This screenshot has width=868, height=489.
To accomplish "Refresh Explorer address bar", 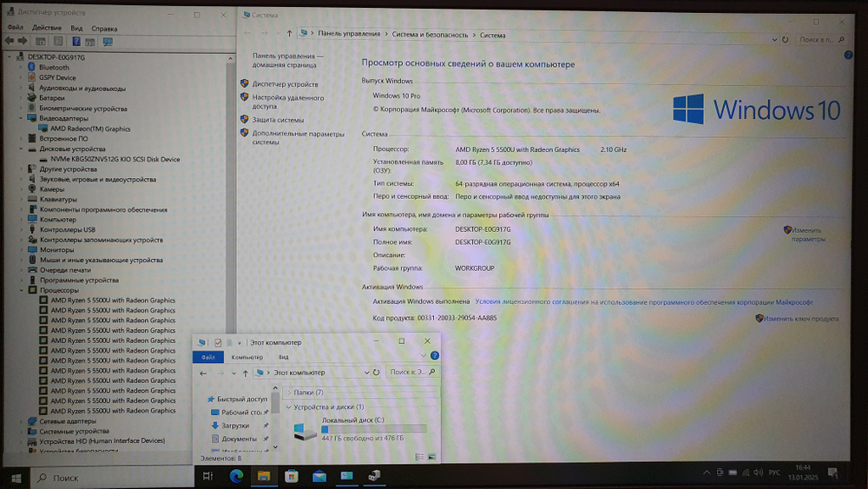I will pyautogui.click(x=377, y=372).
